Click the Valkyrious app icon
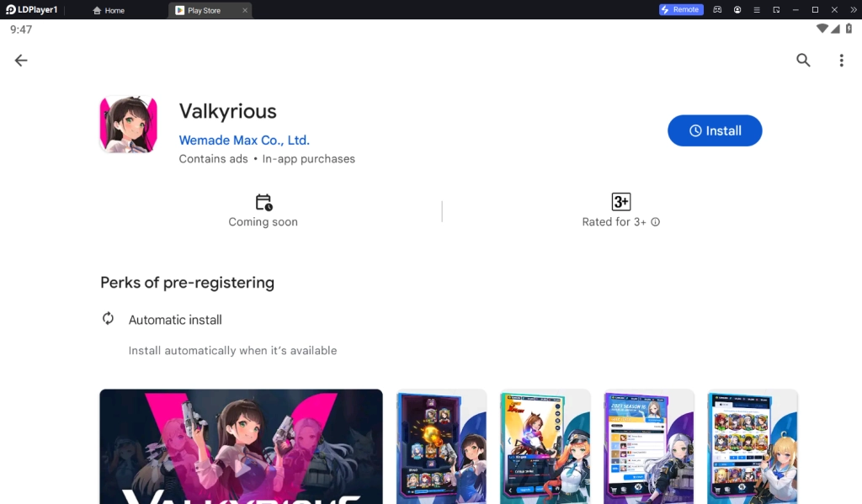862x504 pixels. (129, 125)
